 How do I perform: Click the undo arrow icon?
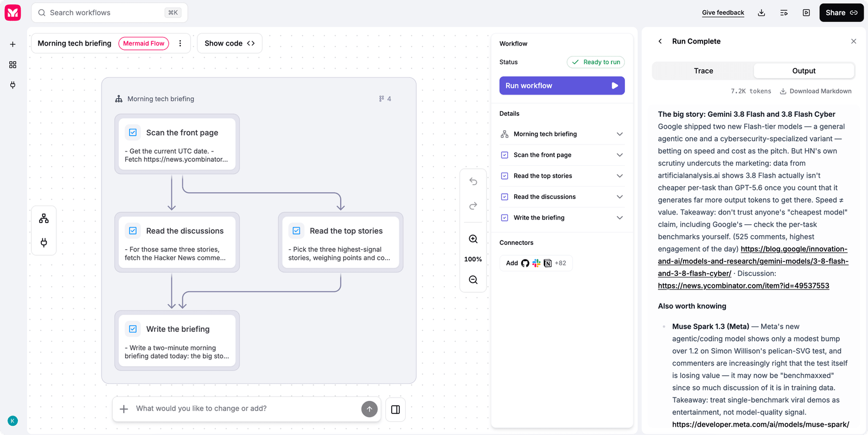(473, 181)
